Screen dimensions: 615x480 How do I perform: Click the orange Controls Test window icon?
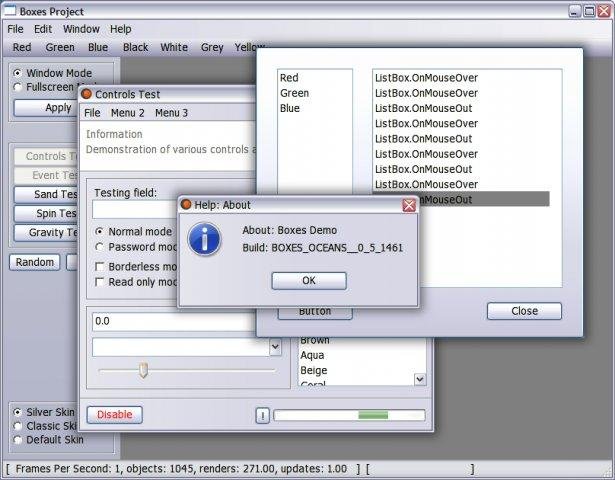tap(86, 94)
